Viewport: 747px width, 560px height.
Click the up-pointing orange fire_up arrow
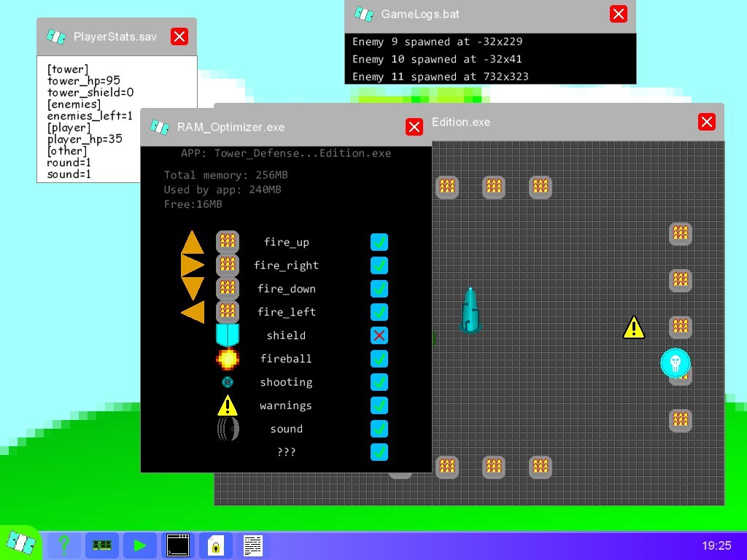(191, 241)
